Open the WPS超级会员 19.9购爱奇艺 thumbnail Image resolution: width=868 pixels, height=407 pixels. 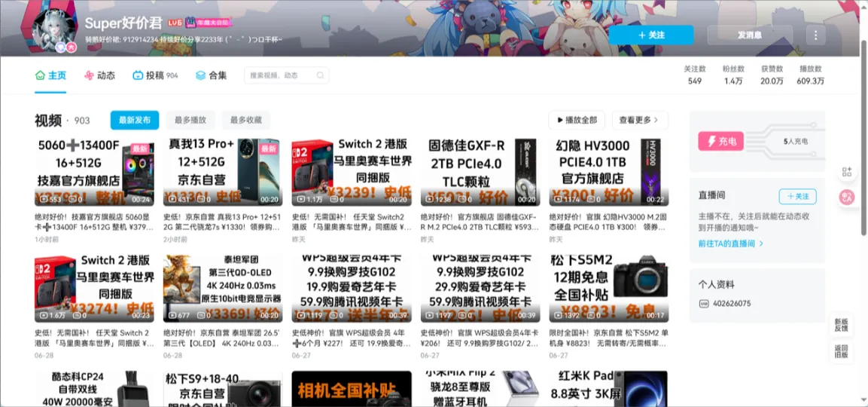[352, 289]
